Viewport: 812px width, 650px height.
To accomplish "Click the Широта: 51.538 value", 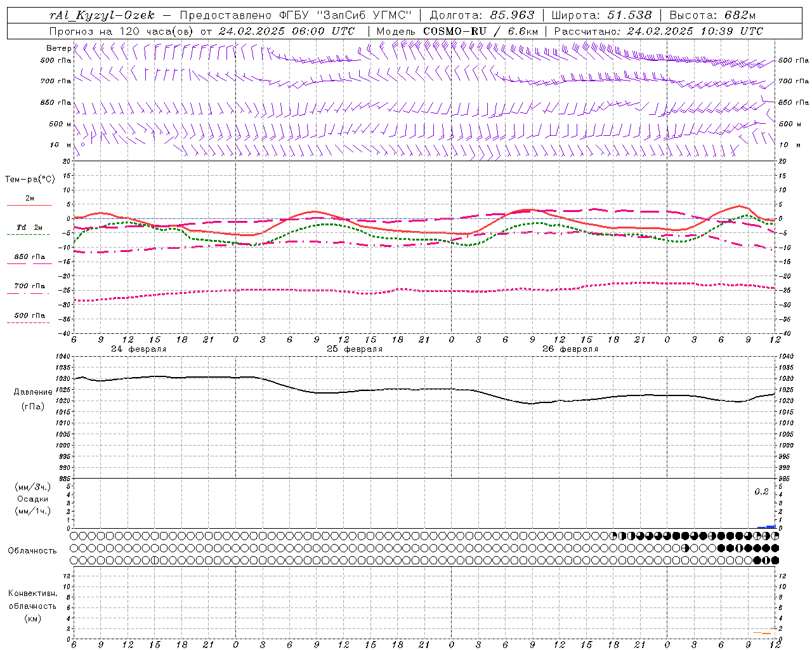I will [601, 15].
